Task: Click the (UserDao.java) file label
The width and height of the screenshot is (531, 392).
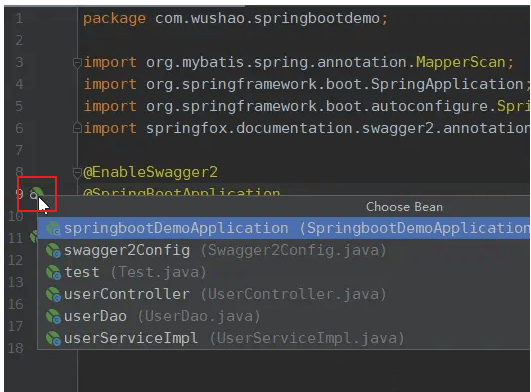Action: [x=199, y=316]
